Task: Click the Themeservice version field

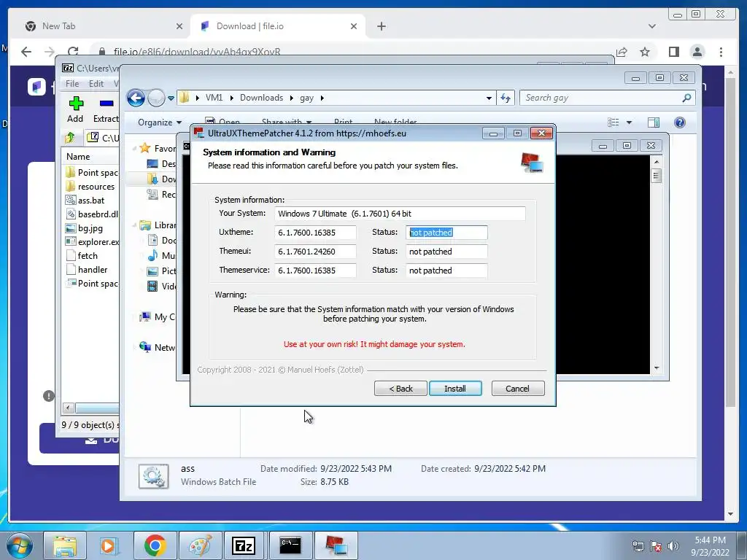Action: tap(315, 271)
